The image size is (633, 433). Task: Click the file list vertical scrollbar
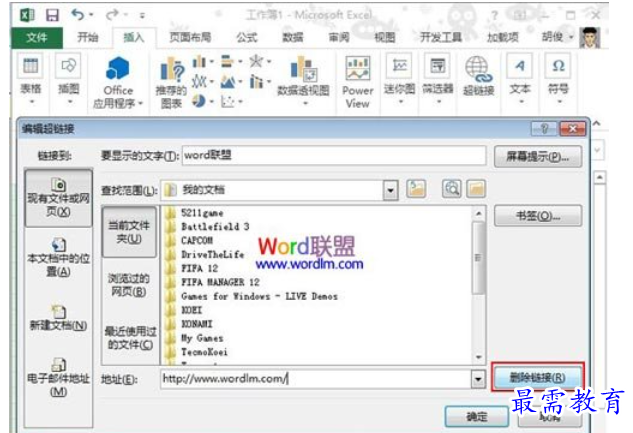[478, 258]
